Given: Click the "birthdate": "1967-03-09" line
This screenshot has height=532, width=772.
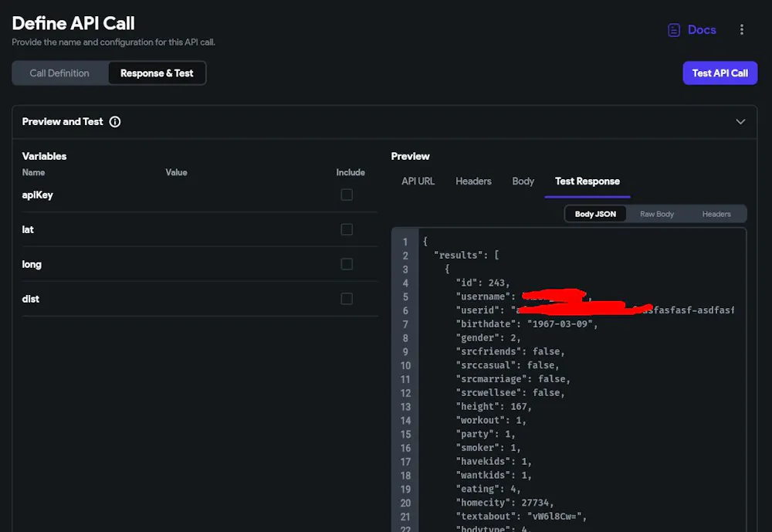Looking at the screenshot, I should point(527,324).
